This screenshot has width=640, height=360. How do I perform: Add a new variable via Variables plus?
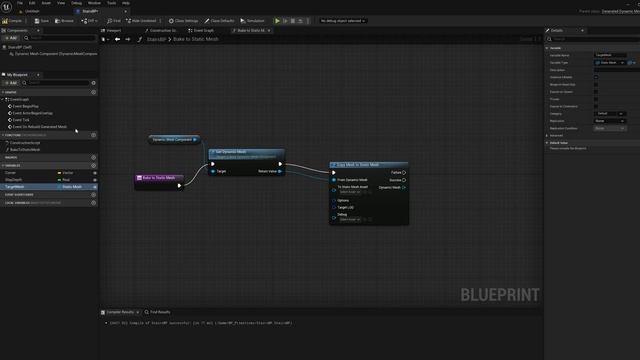point(93,166)
